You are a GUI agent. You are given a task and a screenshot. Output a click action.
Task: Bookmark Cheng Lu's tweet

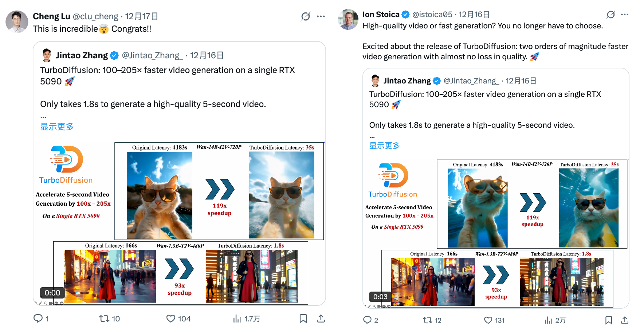(303, 319)
